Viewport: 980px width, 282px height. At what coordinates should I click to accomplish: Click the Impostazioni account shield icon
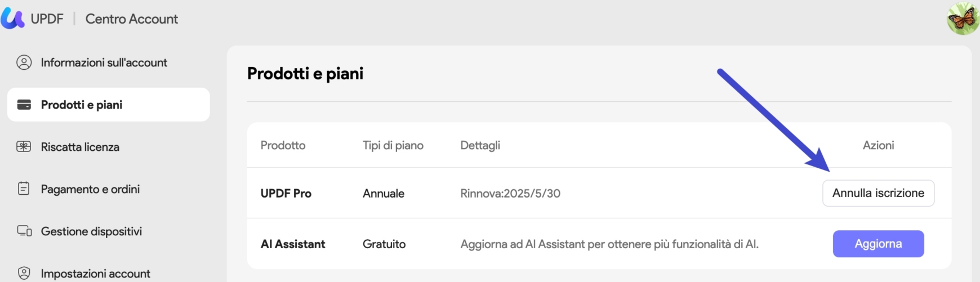pos(24,273)
